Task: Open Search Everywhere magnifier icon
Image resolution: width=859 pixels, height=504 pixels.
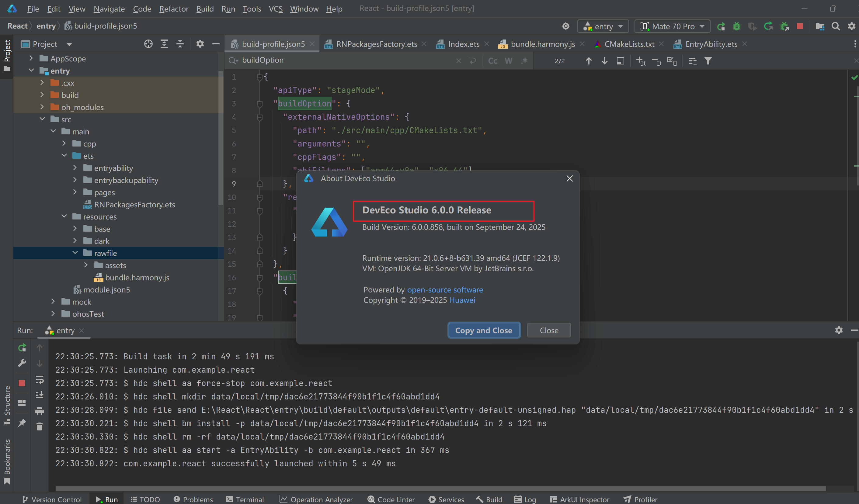Action: [x=836, y=26]
